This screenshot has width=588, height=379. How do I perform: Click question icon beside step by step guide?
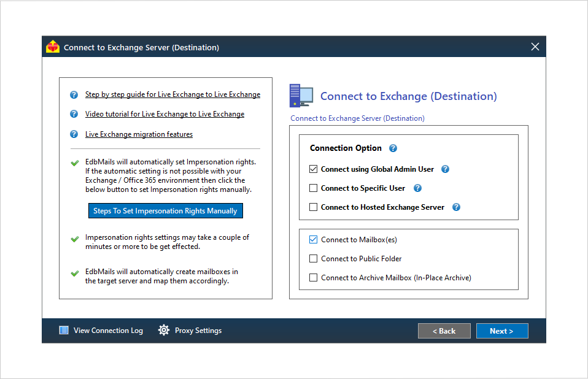point(74,94)
